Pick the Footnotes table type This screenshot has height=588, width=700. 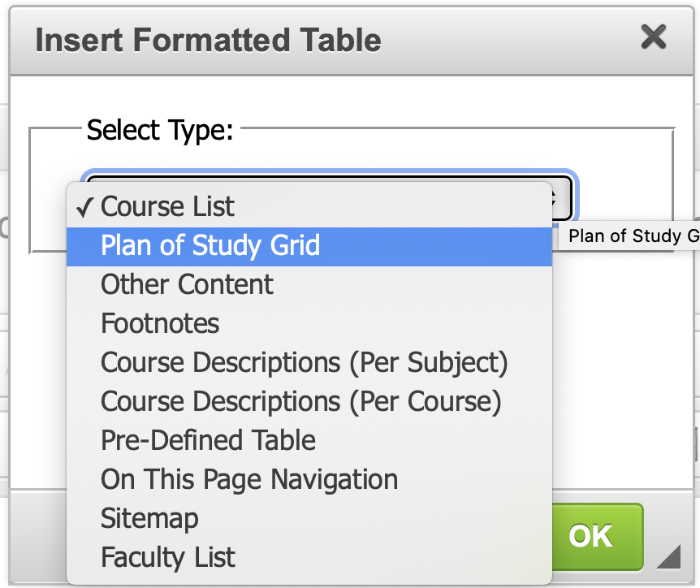coord(160,324)
